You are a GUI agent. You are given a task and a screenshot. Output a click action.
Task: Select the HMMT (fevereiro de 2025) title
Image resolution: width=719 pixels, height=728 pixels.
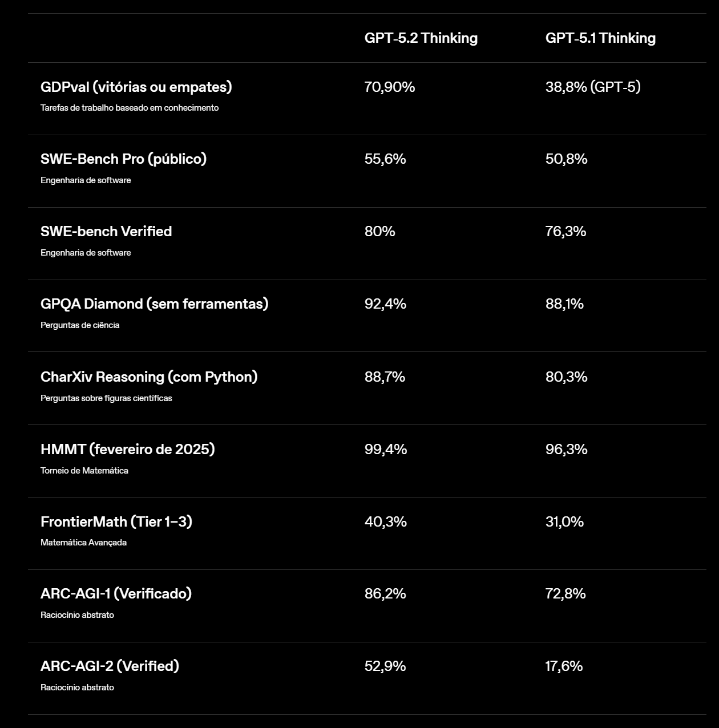click(127, 449)
